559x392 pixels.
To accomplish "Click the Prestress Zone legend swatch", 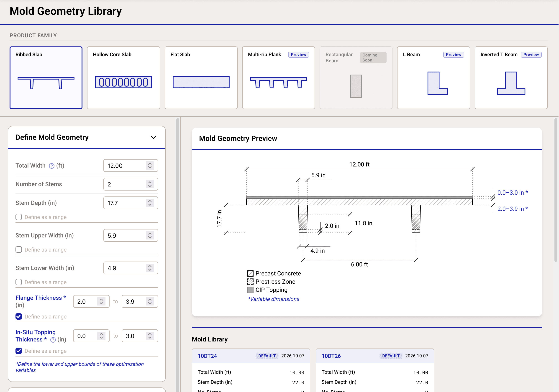I will pos(250,282).
